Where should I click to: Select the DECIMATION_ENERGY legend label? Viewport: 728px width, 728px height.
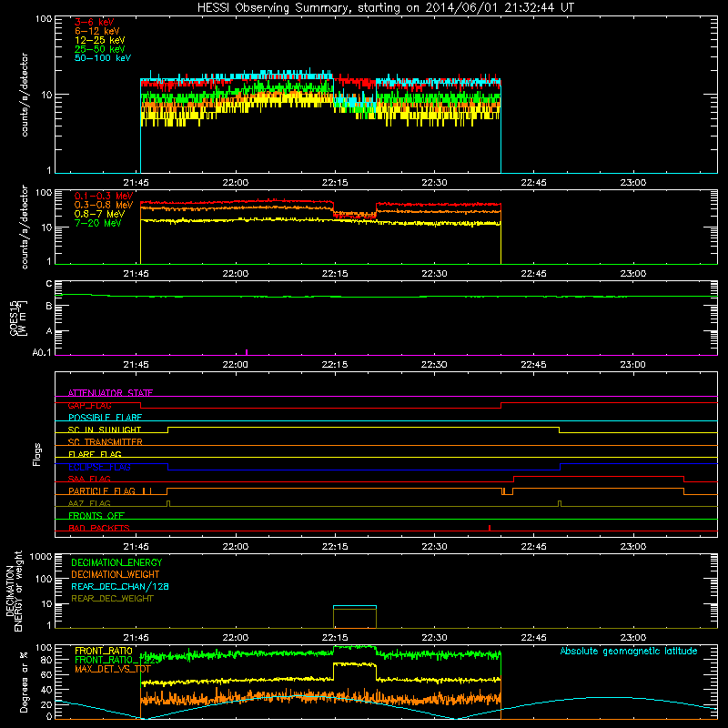pyautogui.click(x=116, y=562)
